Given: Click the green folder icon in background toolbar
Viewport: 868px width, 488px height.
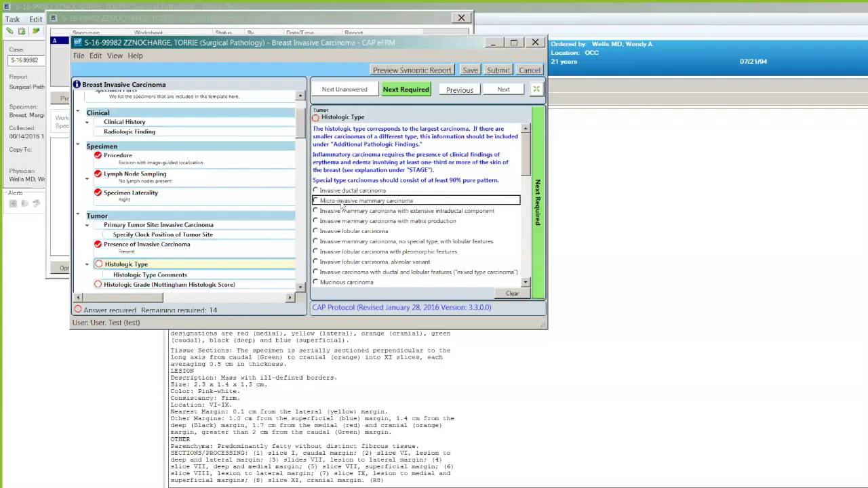Looking at the screenshot, I should (36, 31).
